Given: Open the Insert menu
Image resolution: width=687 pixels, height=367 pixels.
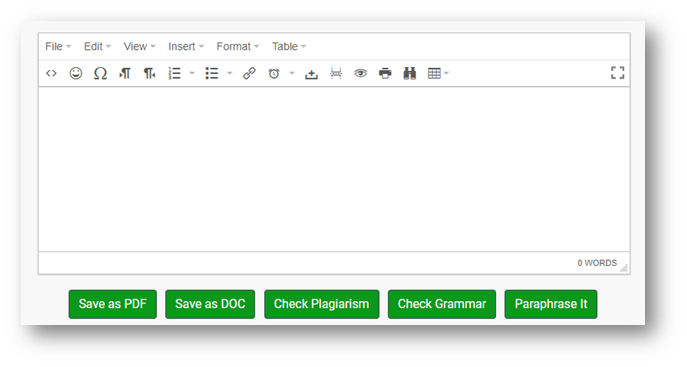Looking at the screenshot, I should coord(186,46).
